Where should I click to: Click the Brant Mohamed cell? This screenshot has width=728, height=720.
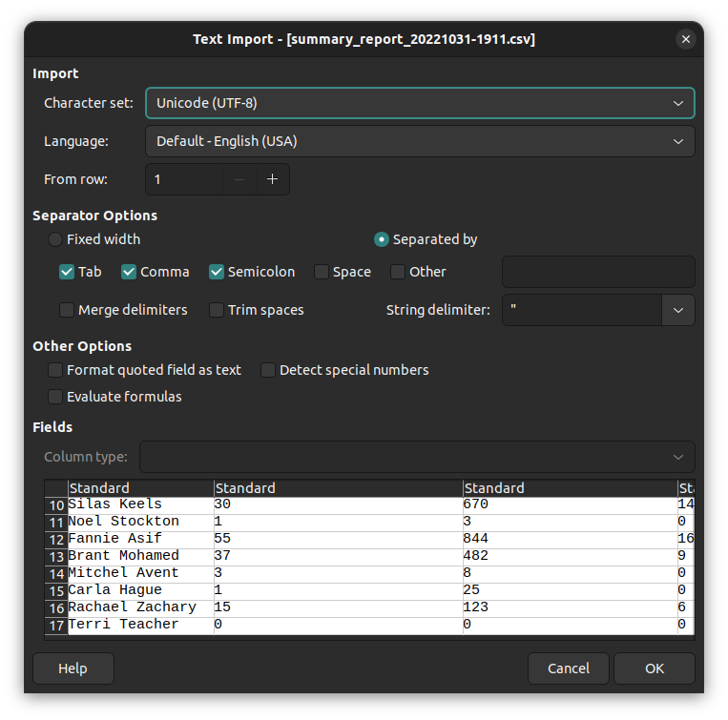pyautogui.click(x=140, y=556)
